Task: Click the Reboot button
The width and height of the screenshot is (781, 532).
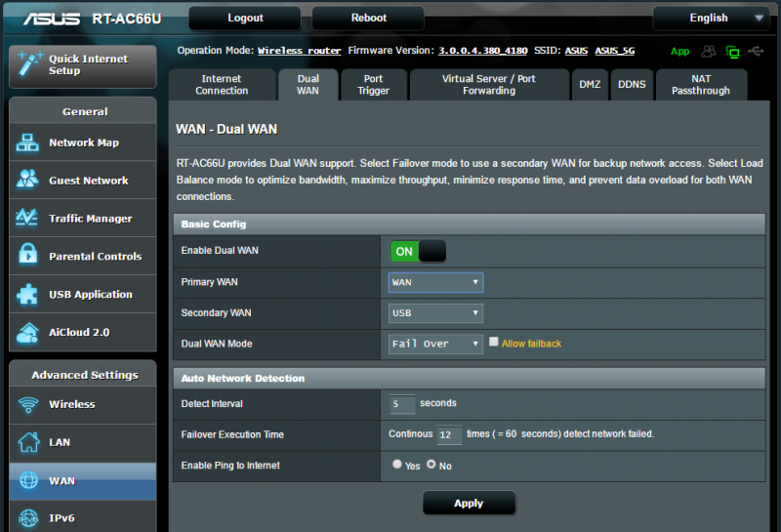Action: point(369,18)
